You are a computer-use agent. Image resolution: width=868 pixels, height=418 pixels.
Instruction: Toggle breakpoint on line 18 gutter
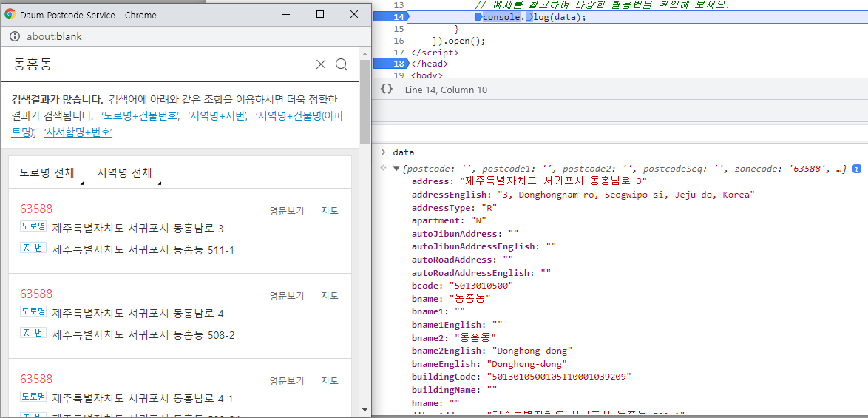tap(391, 64)
